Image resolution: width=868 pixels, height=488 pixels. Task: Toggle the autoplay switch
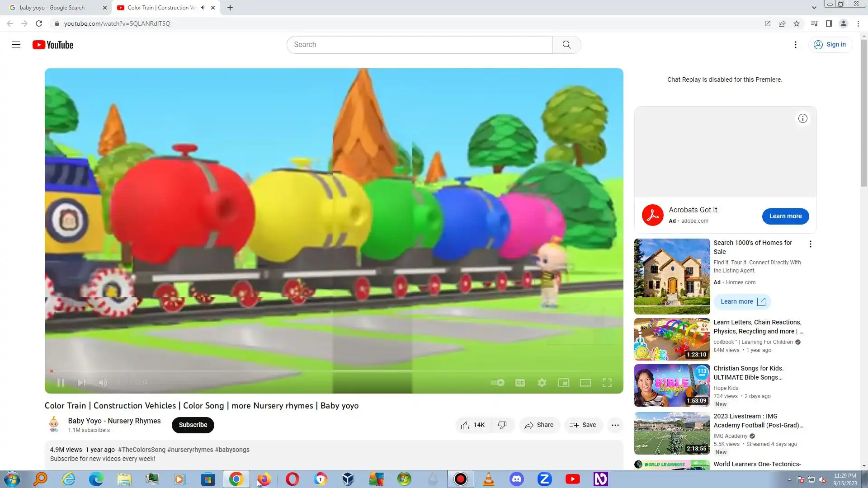(497, 383)
